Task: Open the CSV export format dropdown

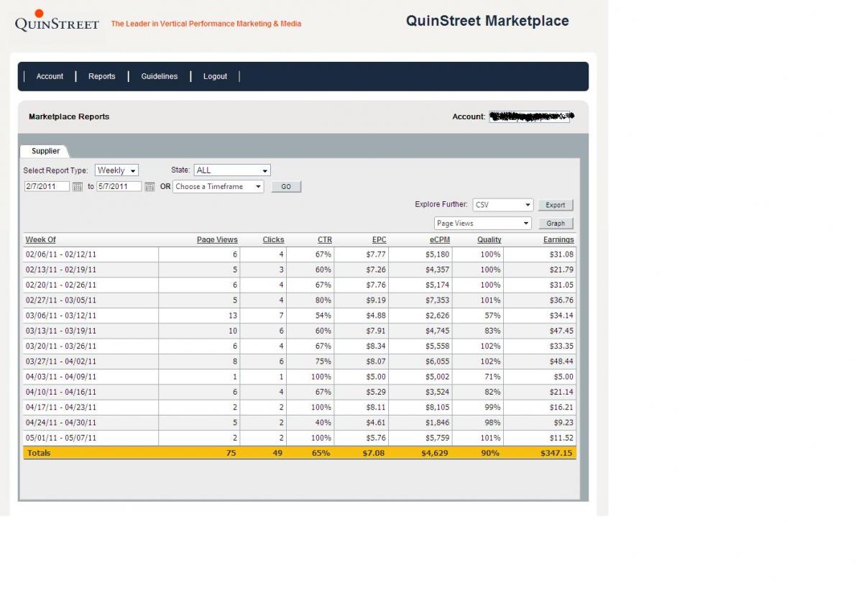Action: point(502,205)
